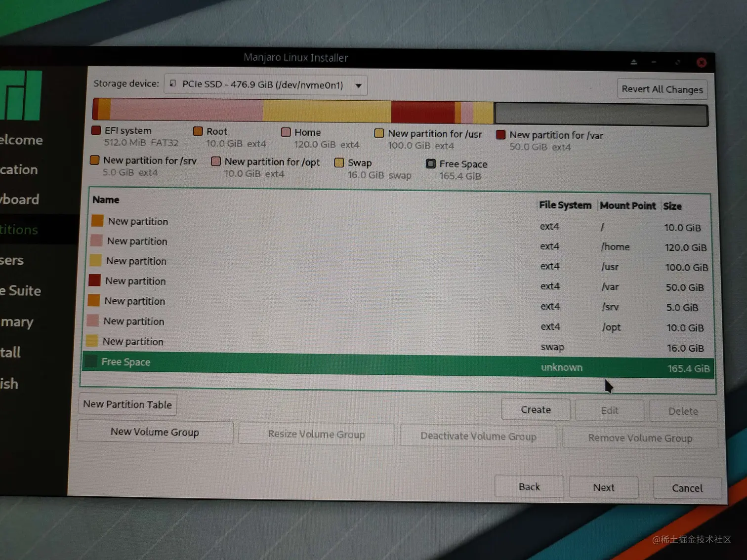Click pink Home segment in disk bar
The image size is (747, 560).
pyautogui.click(x=187, y=110)
